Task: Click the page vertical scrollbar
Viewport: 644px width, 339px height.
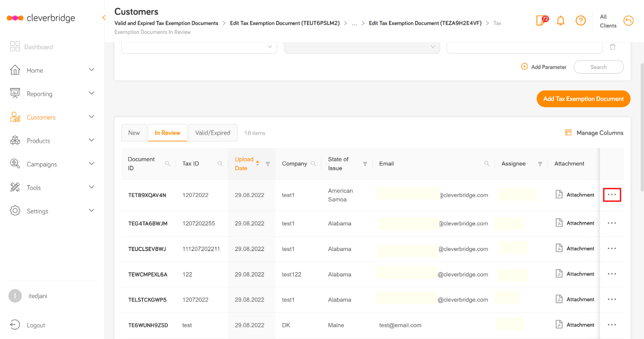Action: point(641,127)
